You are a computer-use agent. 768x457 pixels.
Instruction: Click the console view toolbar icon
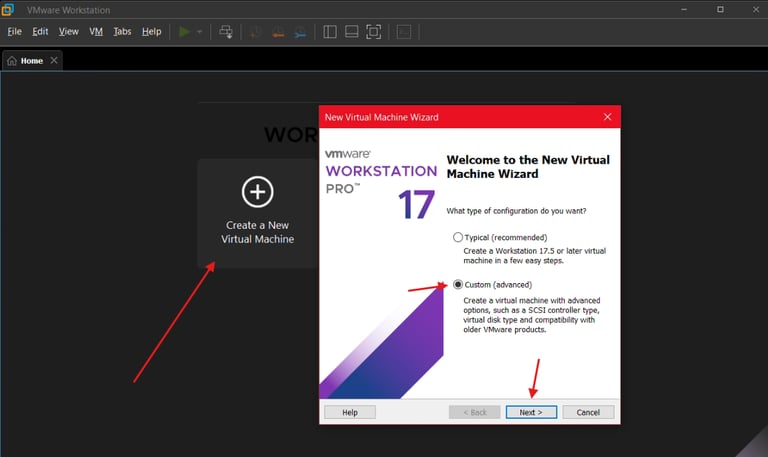click(404, 32)
